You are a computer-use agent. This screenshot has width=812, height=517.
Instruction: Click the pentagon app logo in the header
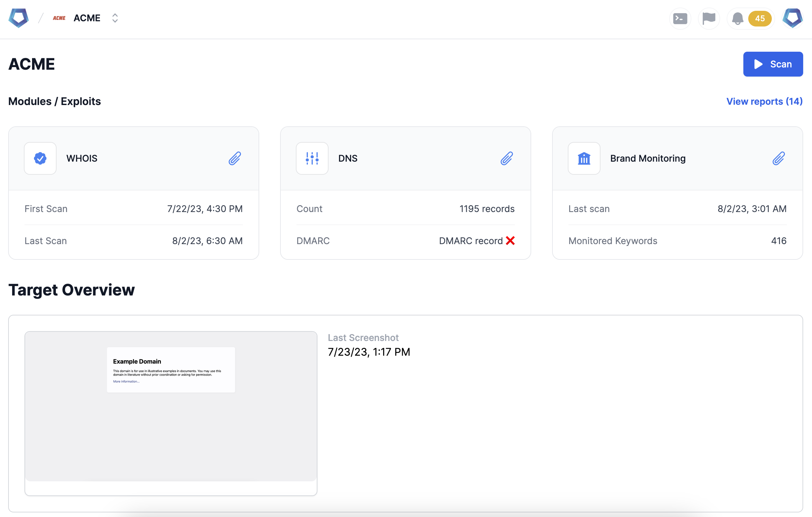tap(18, 18)
